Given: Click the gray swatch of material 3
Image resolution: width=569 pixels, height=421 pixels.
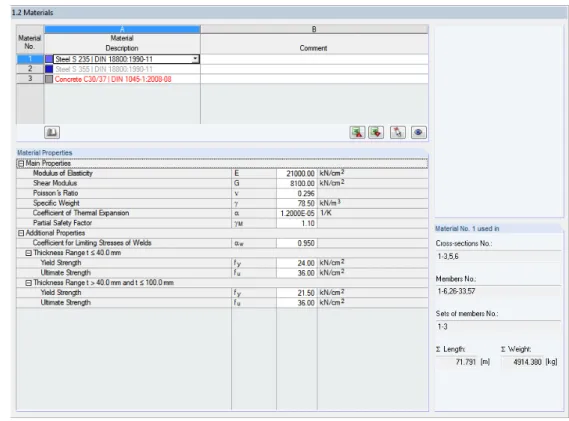Looking at the screenshot, I should (x=49, y=79).
